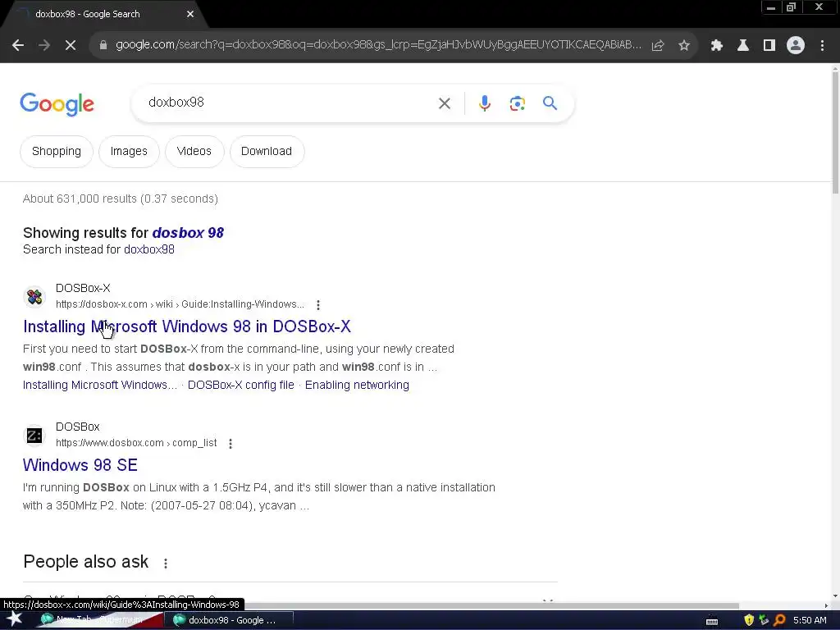Screen dimensions: 840x630
Task: Open options for DOSBox-X result
Action: point(318,305)
